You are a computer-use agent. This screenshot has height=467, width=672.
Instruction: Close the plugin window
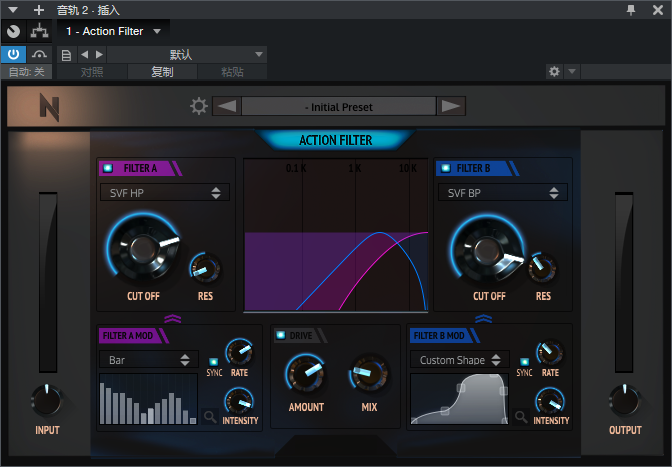click(658, 10)
